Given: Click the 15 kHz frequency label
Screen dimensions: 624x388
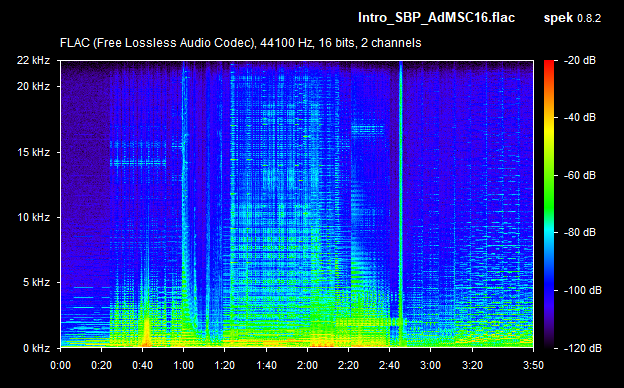Looking at the screenshot, I should [33, 152].
